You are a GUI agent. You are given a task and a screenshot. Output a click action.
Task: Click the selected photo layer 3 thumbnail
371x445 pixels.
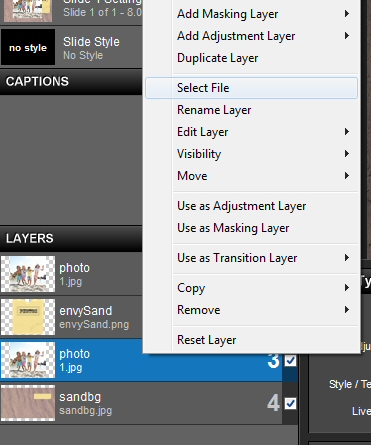point(28,360)
